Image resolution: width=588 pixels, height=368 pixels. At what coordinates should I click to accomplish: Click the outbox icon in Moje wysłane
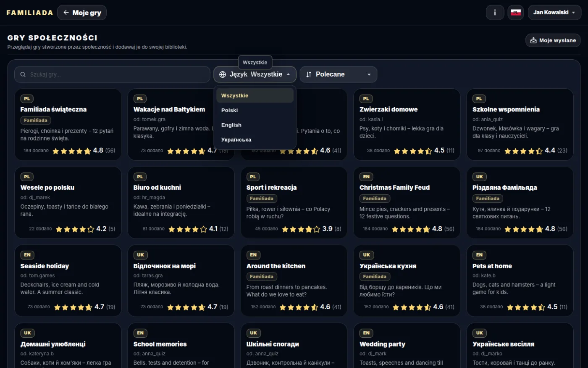pos(533,40)
